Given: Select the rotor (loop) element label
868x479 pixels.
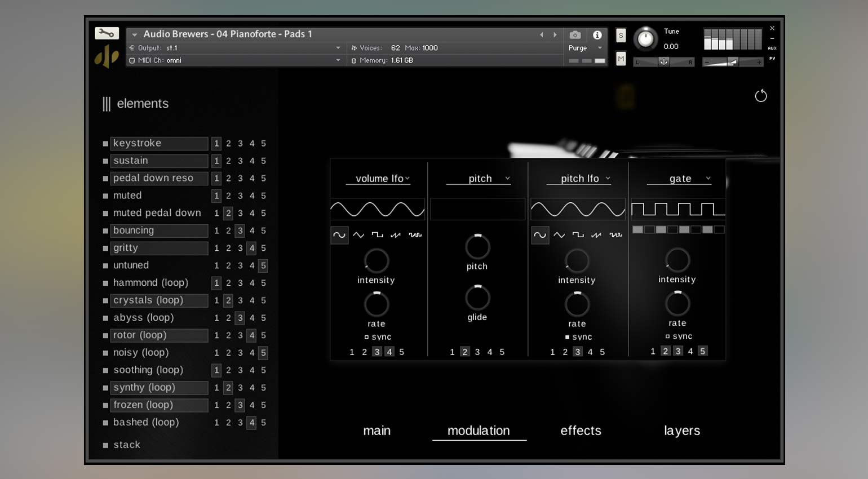Looking at the screenshot, I should tap(159, 335).
